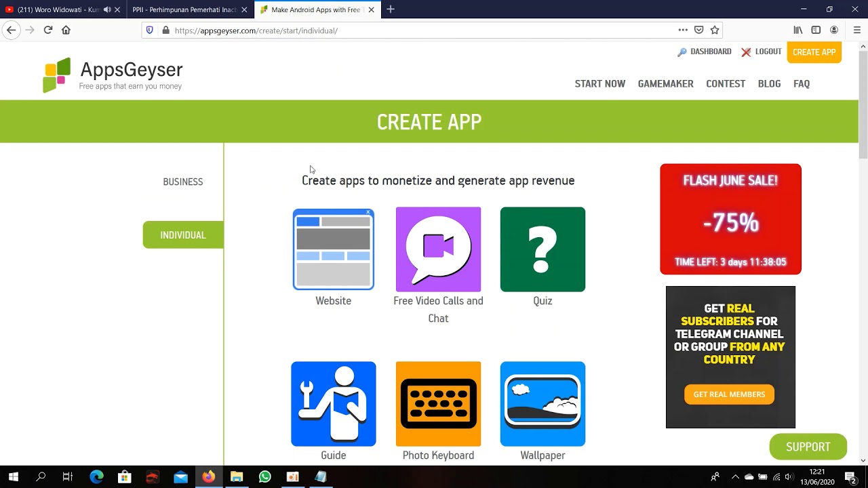The height and width of the screenshot is (488, 868).
Task: Show hidden system tray icons
Action: (735, 477)
